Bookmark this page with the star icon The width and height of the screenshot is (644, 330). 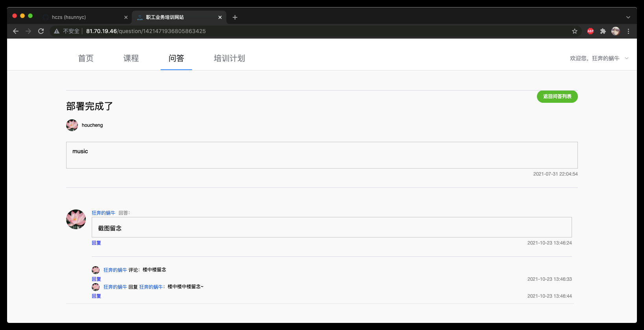575,31
